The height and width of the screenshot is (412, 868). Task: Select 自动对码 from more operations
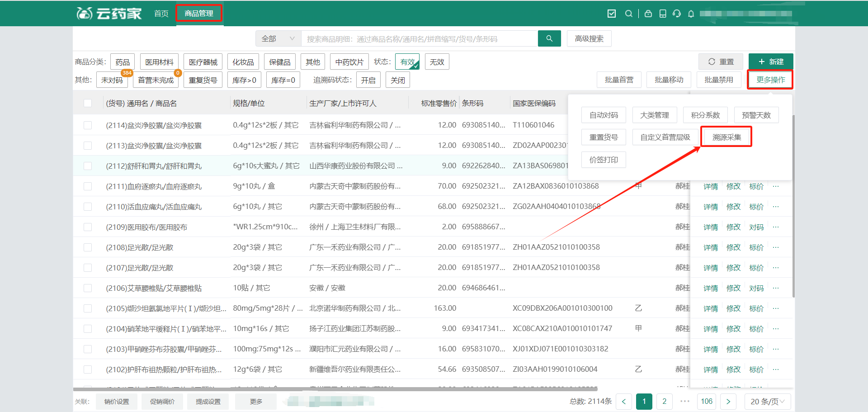tap(604, 115)
